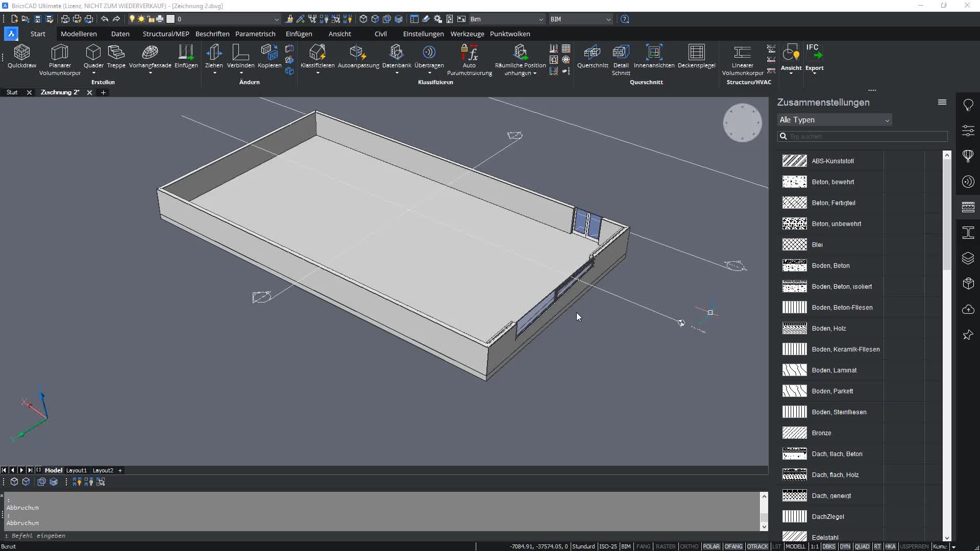Toggle DYN input in status bar

pos(845,546)
